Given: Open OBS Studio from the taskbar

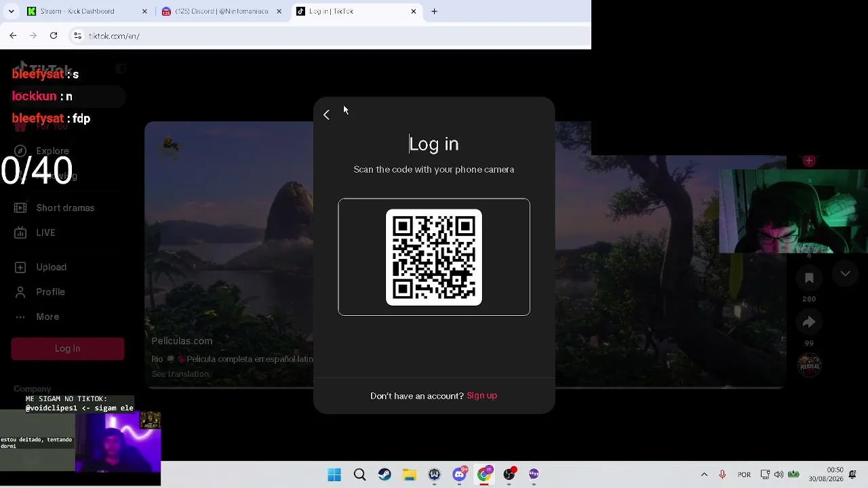Looking at the screenshot, I should tap(509, 475).
